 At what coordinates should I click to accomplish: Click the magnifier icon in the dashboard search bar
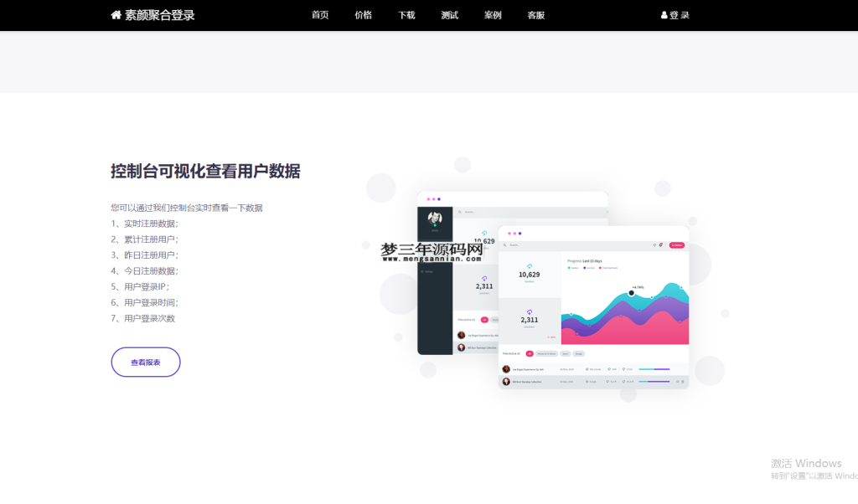pyautogui.click(x=504, y=245)
